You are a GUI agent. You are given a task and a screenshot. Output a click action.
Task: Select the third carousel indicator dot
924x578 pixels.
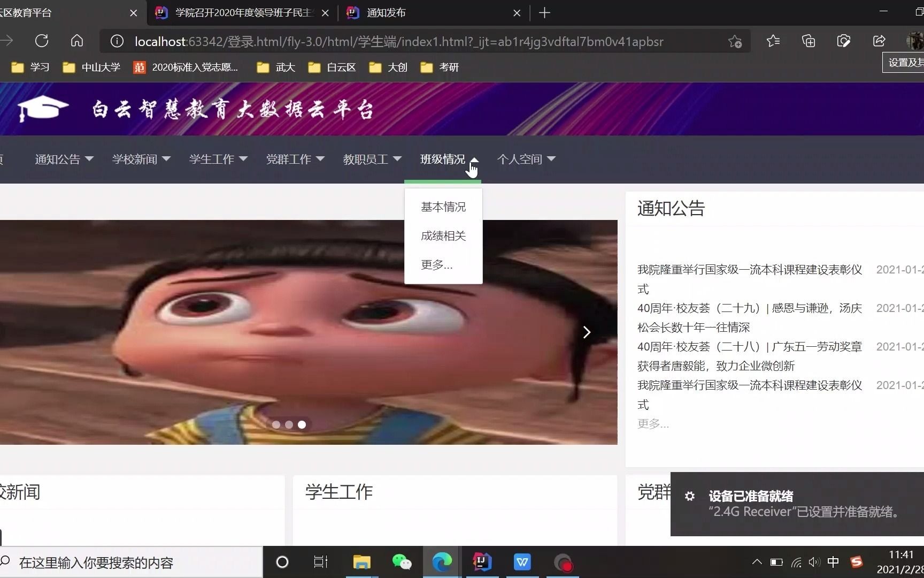tap(302, 424)
